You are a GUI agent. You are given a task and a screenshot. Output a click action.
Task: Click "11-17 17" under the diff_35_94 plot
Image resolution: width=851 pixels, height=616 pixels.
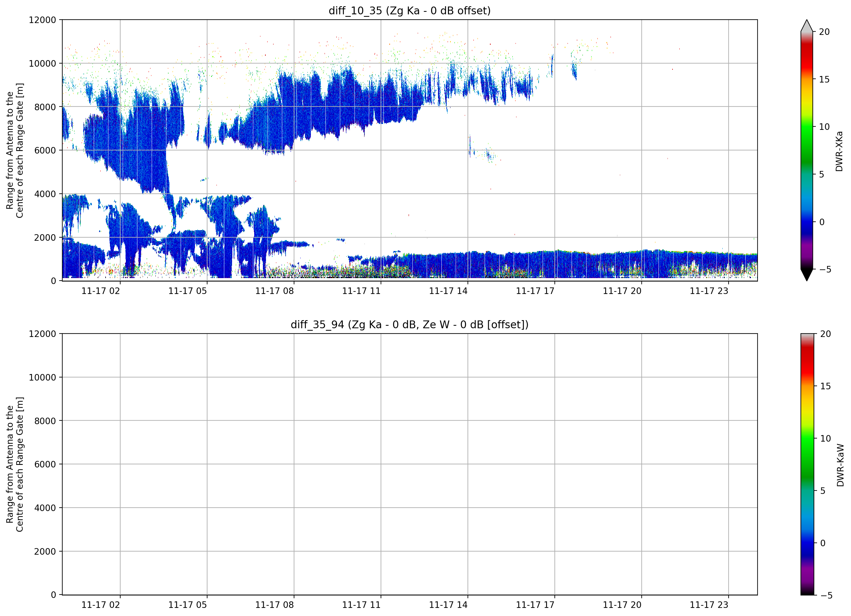(535, 605)
